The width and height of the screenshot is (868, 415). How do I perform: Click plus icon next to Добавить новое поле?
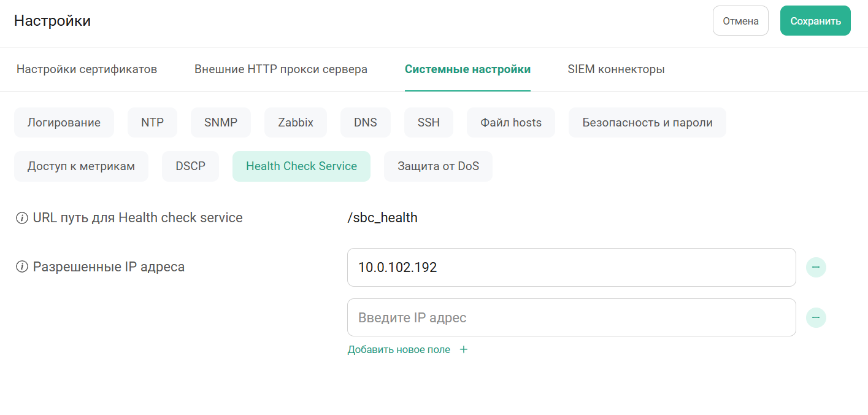pyautogui.click(x=464, y=349)
